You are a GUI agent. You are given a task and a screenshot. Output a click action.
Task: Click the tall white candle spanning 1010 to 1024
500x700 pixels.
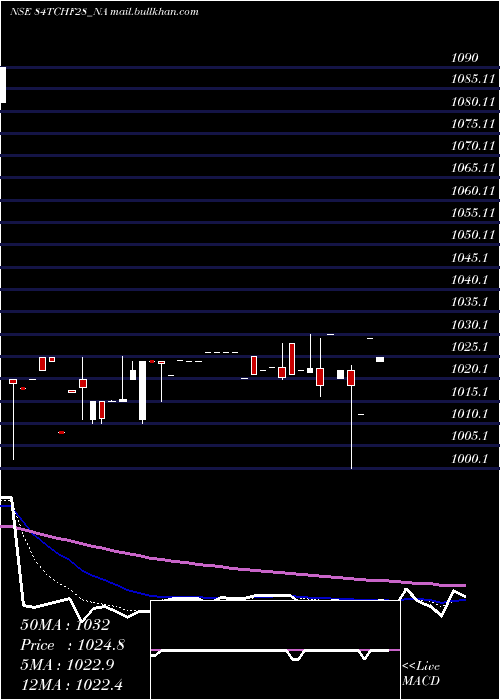pyautogui.click(x=142, y=391)
